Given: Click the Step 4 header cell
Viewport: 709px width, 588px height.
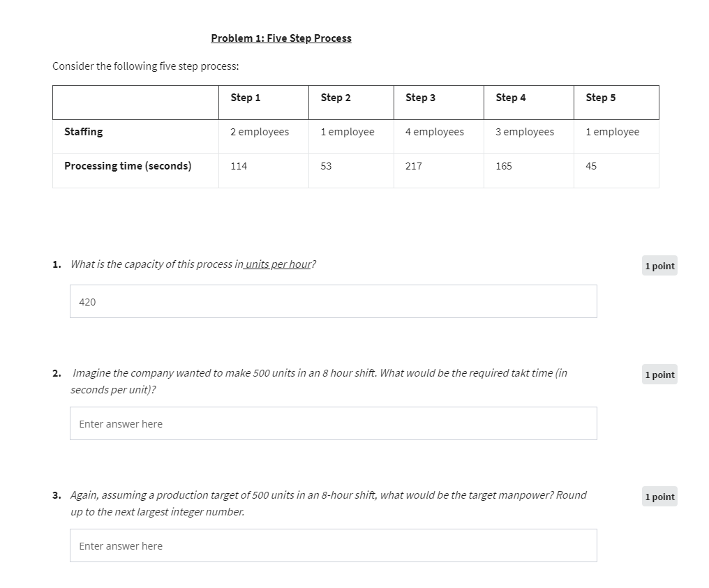Looking at the screenshot, I should (x=528, y=102).
